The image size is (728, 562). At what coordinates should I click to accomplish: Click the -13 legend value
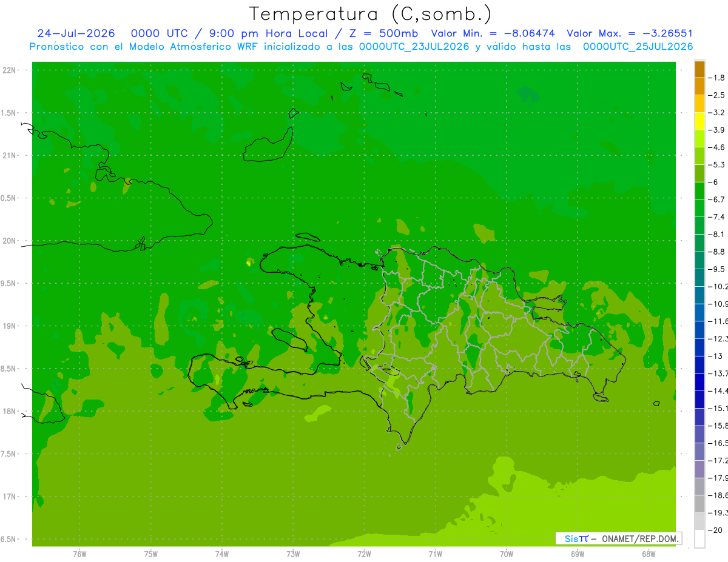point(716,356)
